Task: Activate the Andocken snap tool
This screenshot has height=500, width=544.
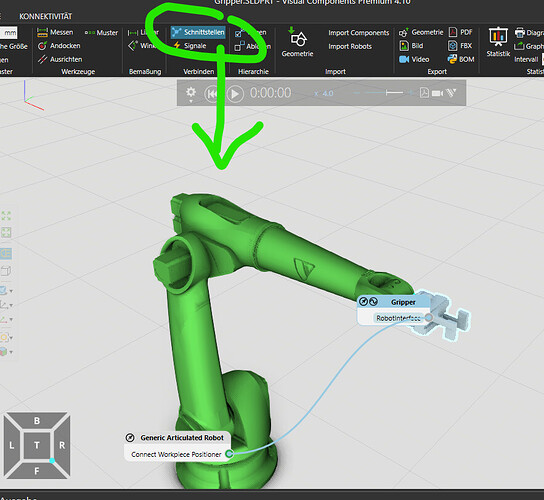Action: [59, 46]
